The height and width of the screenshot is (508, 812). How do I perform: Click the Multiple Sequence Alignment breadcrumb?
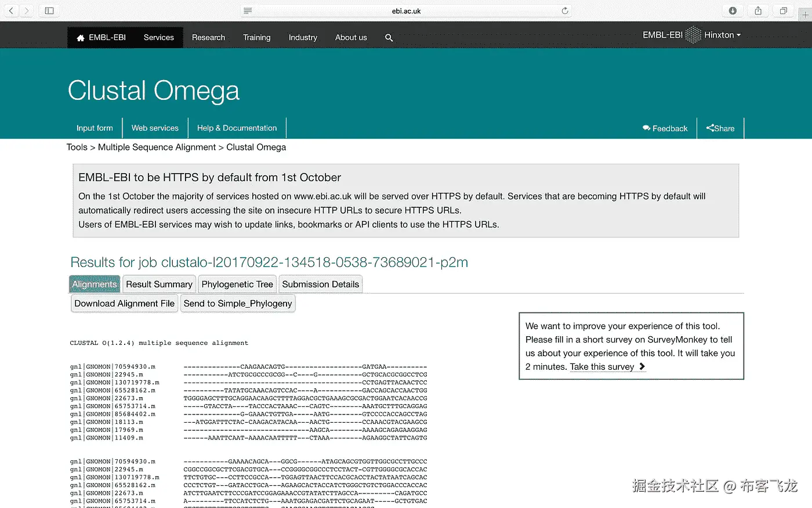tap(157, 147)
